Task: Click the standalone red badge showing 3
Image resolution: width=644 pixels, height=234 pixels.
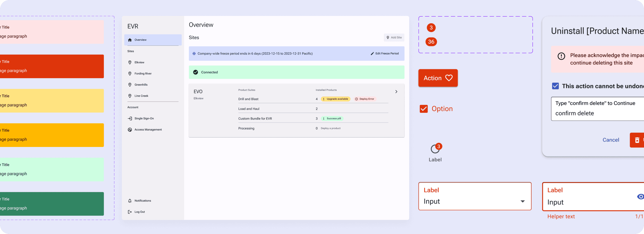Action: (431, 27)
